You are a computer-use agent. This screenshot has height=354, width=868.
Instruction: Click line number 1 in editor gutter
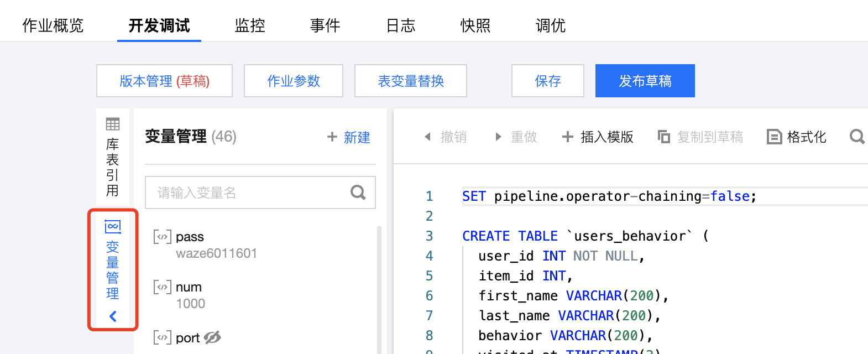coord(429,196)
